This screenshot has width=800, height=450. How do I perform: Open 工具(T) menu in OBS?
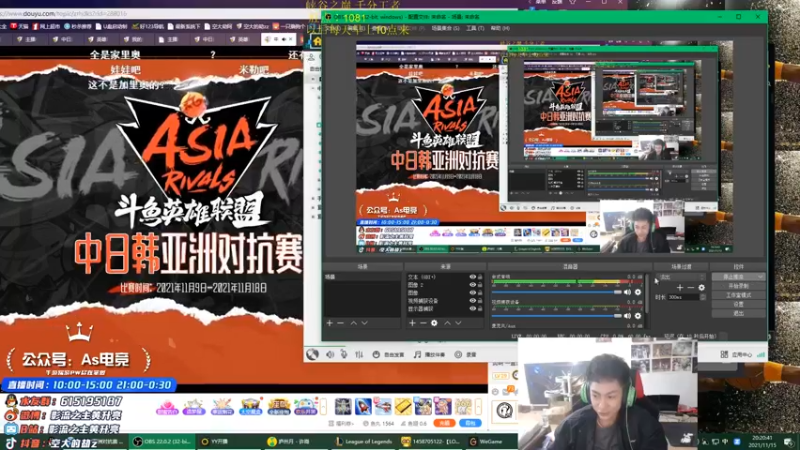click(475, 28)
